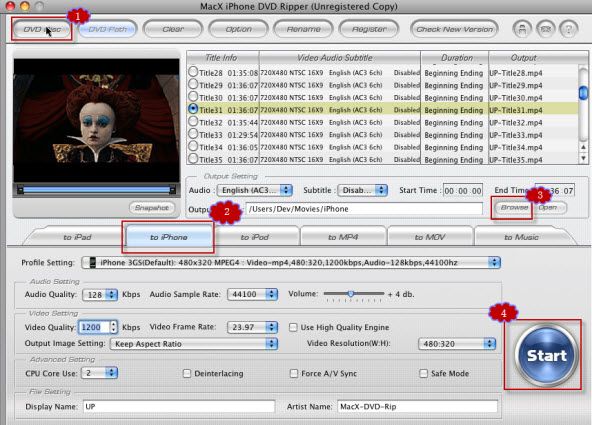Expand the Profile Setting dropdown
The image size is (592, 425).
pos(291,263)
